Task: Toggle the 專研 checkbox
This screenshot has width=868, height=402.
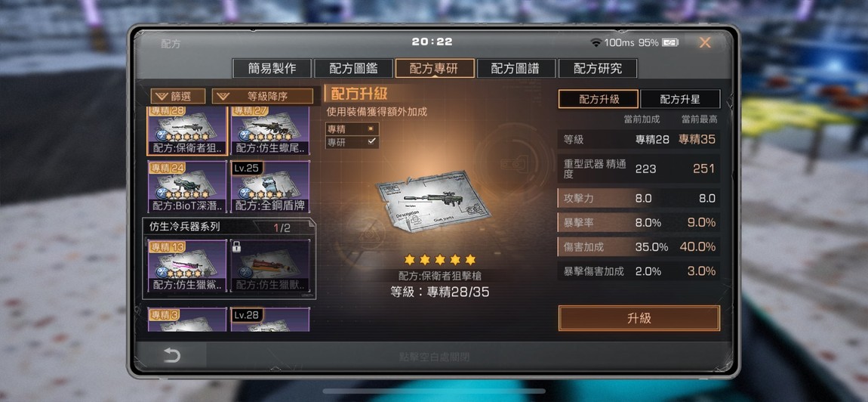Action: pos(352,142)
